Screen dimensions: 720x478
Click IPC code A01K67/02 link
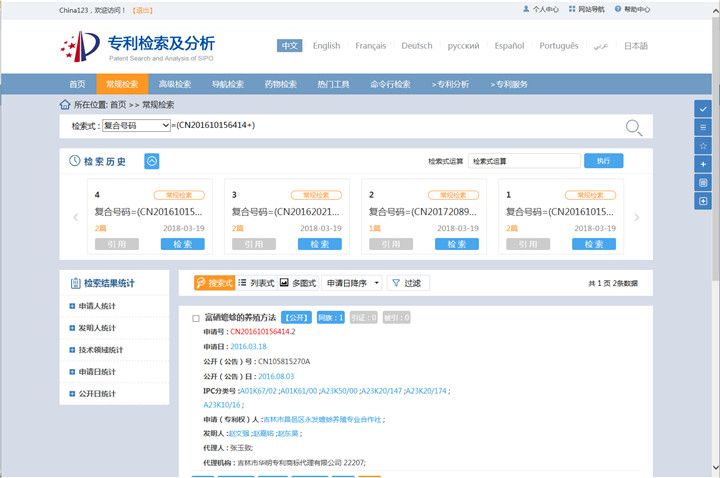[x=258, y=391]
